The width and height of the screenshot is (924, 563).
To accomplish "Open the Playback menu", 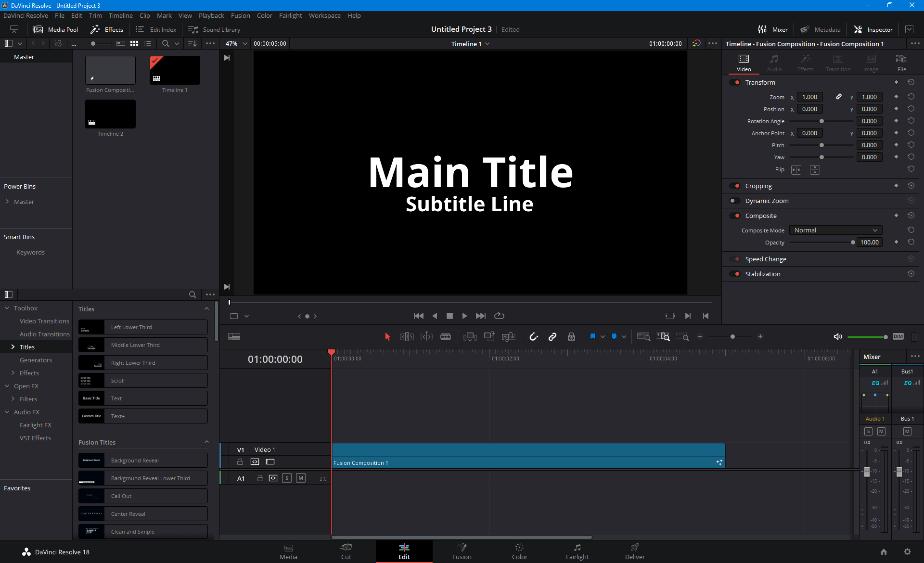I will (211, 15).
